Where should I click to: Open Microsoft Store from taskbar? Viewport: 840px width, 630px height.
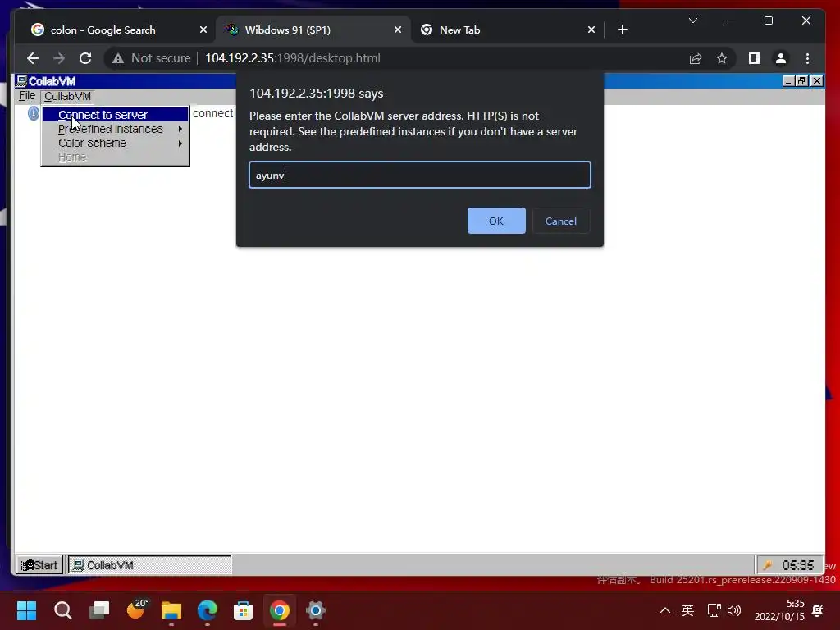coord(243,610)
